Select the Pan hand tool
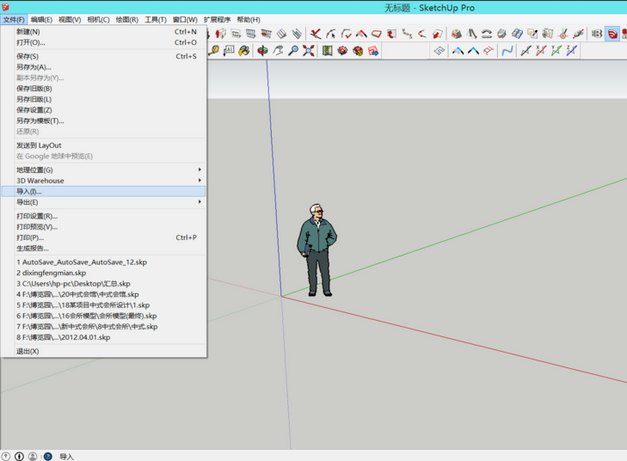This screenshot has width=627, height=461. click(278, 51)
